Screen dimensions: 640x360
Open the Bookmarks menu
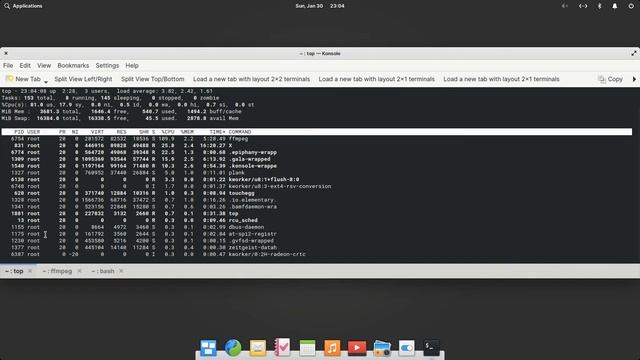tap(73, 66)
